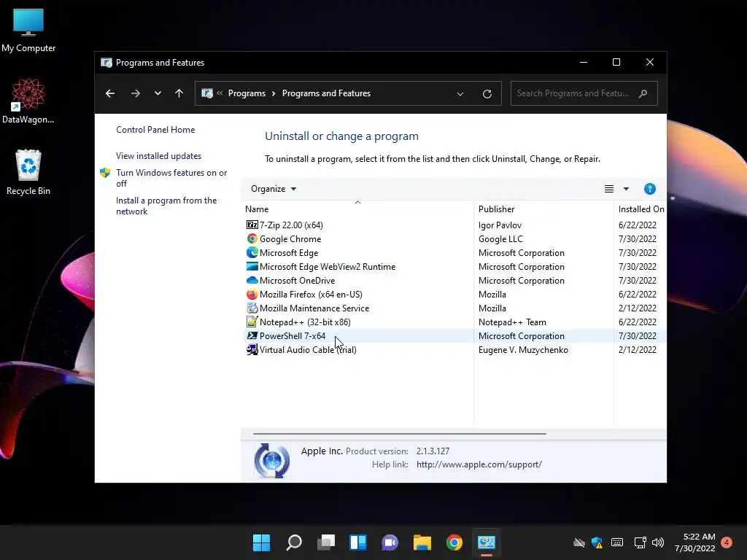
Task: Click the Google LLC publisher cell
Action: (500, 238)
